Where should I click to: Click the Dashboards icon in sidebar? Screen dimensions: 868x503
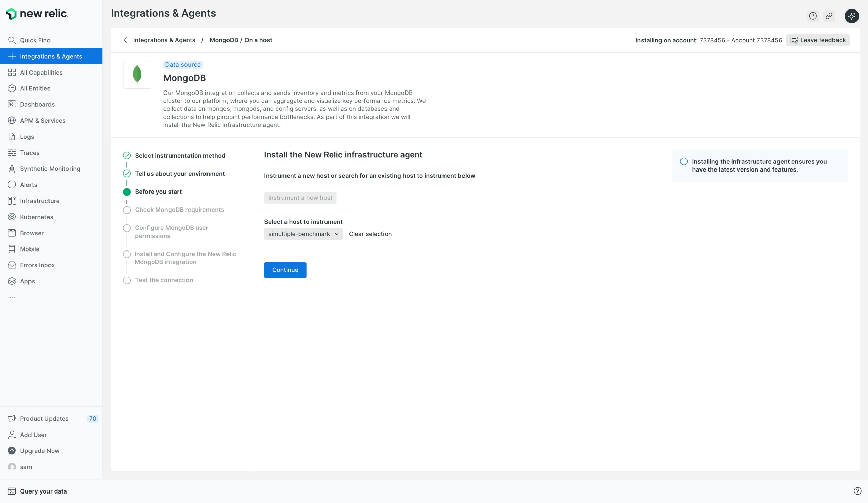(x=12, y=104)
